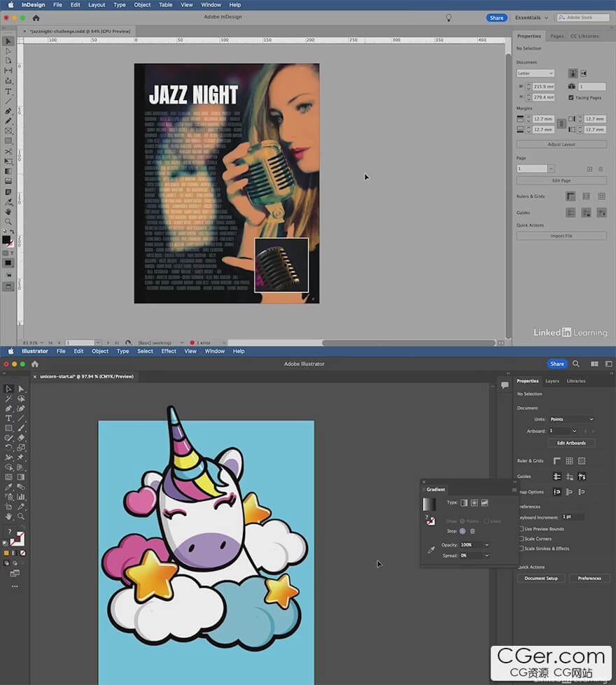Open the gradient Opacity dropdown arrow
Image resolution: width=616 pixels, height=685 pixels.
(486, 545)
